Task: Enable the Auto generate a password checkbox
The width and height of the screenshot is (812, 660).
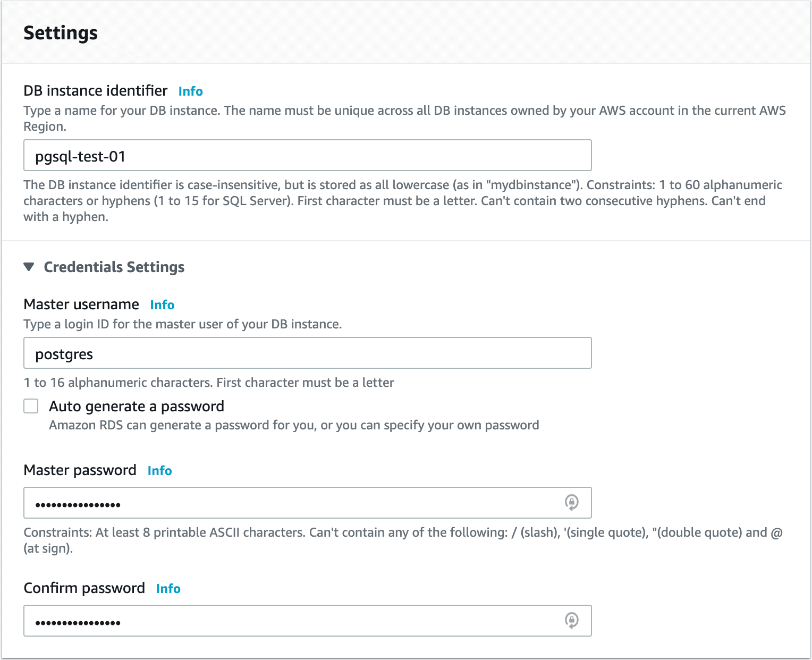Action: click(x=31, y=407)
